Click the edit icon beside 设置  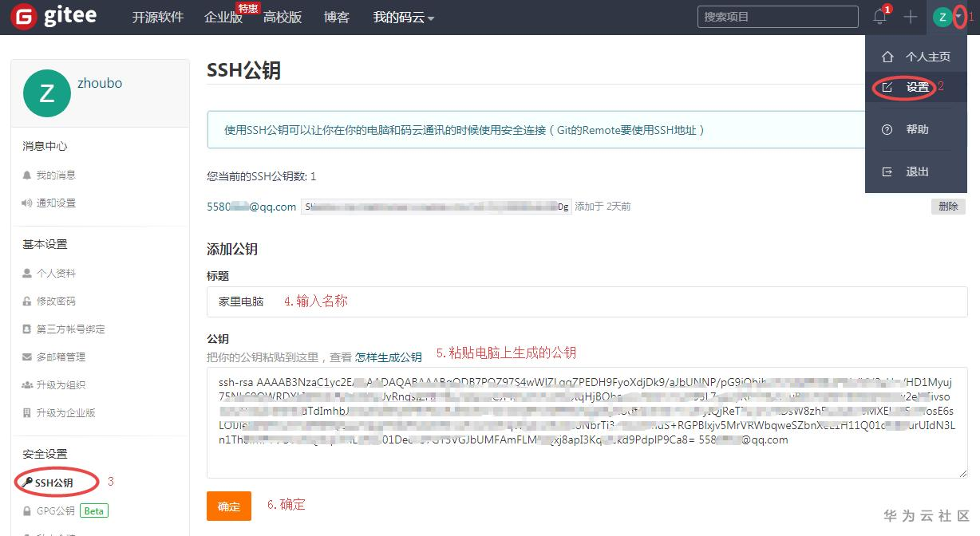tap(887, 87)
